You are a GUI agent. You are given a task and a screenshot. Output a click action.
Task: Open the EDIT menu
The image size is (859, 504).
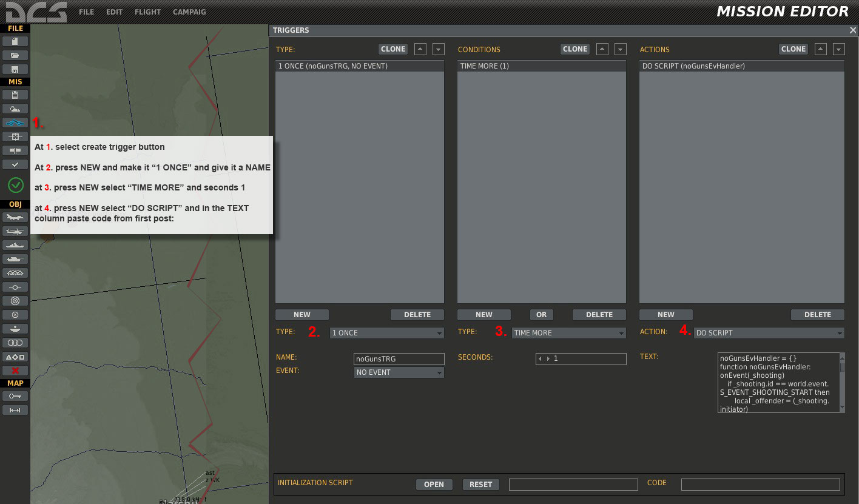click(x=115, y=12)
